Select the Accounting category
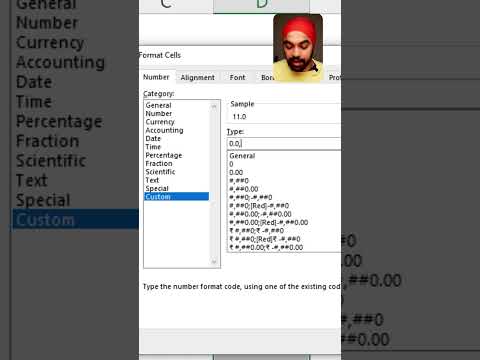The image size is (480, 360). click(x=164, y=130)
